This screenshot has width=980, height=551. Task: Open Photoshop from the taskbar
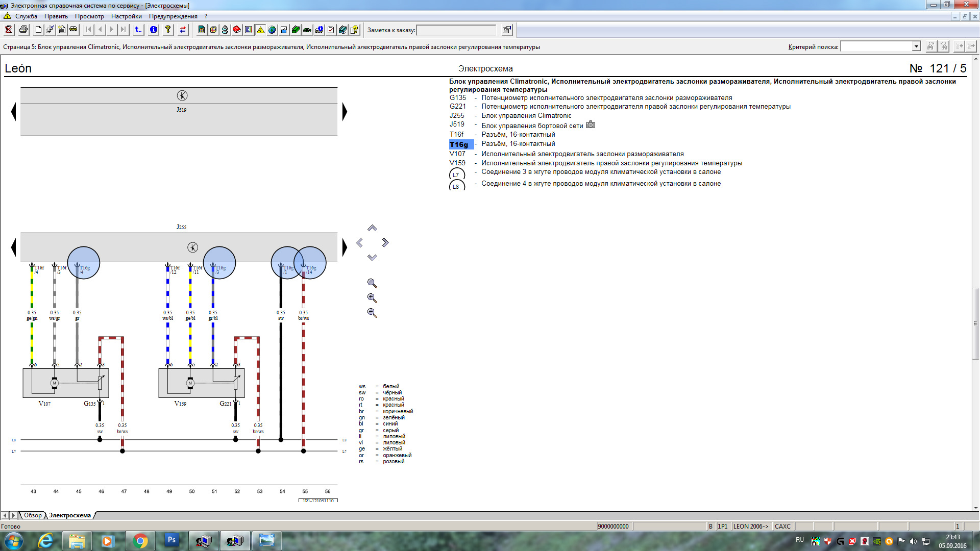(171, 540)
